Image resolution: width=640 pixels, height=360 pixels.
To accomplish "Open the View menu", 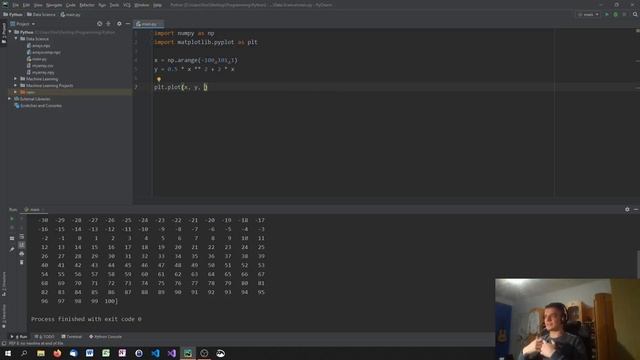I will [38, 5].
